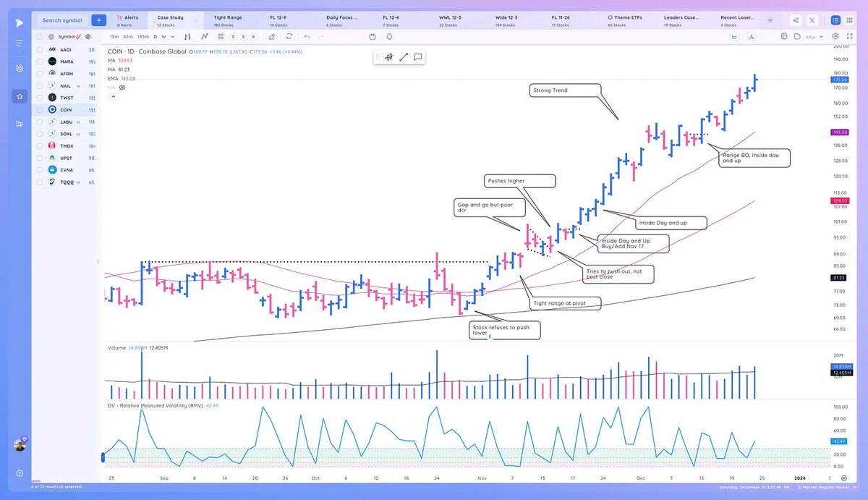This screenshot has height=500, width=868.
Task: Select the UPST symbol row
Action: (x=65, y=158)
